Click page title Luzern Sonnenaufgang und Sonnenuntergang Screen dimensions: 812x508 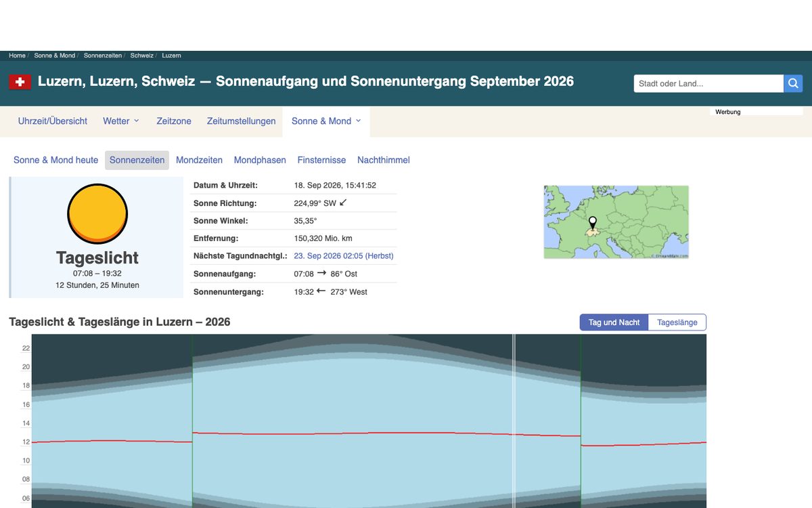click(306, 81)
